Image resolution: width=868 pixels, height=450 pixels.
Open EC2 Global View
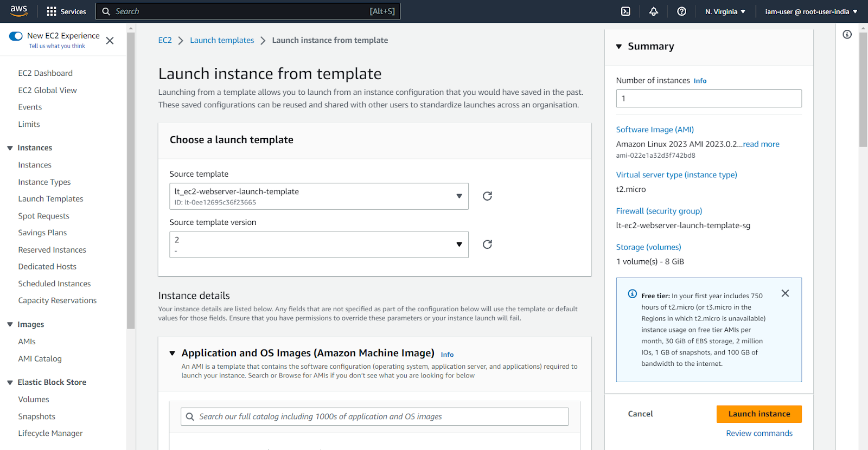point(47,90)
